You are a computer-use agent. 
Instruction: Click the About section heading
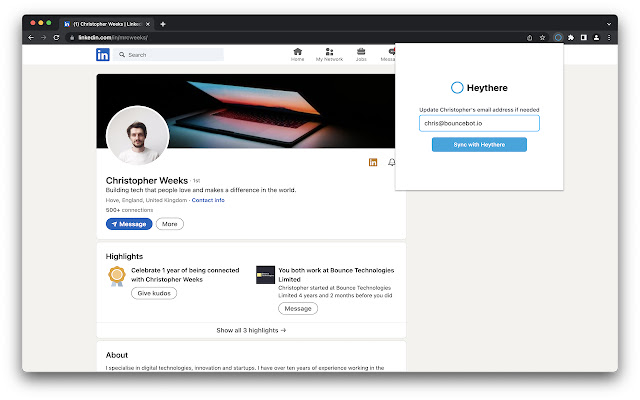pos(117,355)
